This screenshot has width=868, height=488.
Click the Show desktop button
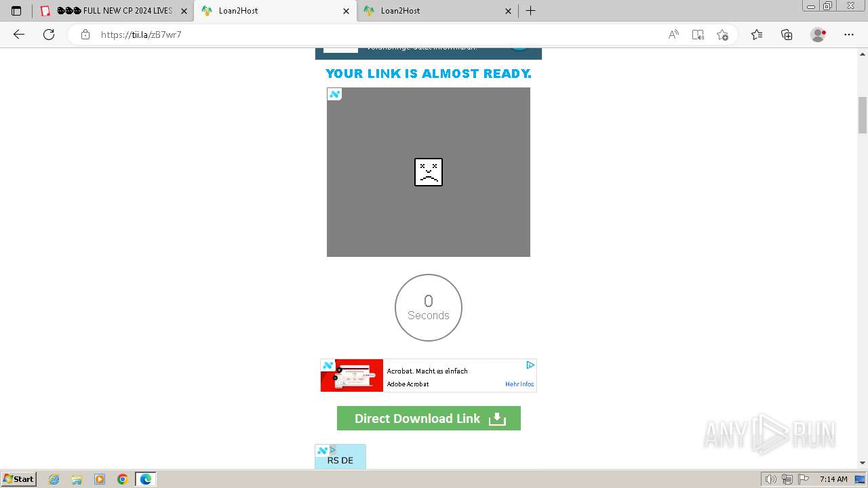point(861,479)
